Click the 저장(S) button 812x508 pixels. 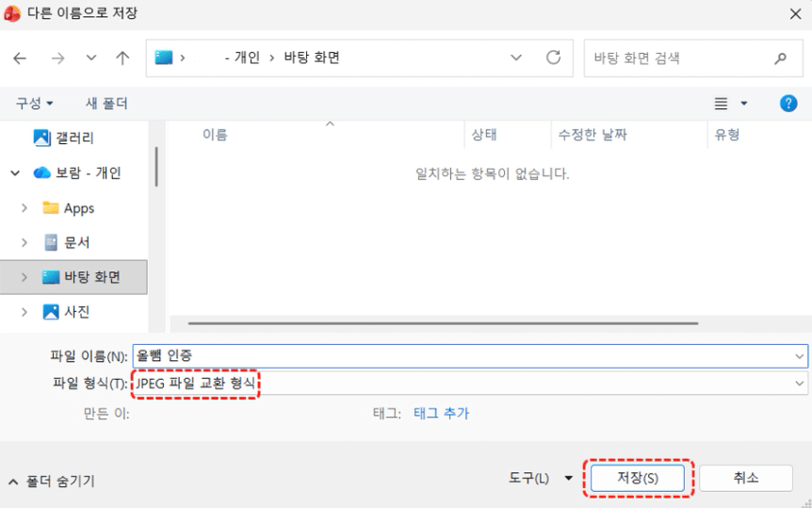point(638,478)
